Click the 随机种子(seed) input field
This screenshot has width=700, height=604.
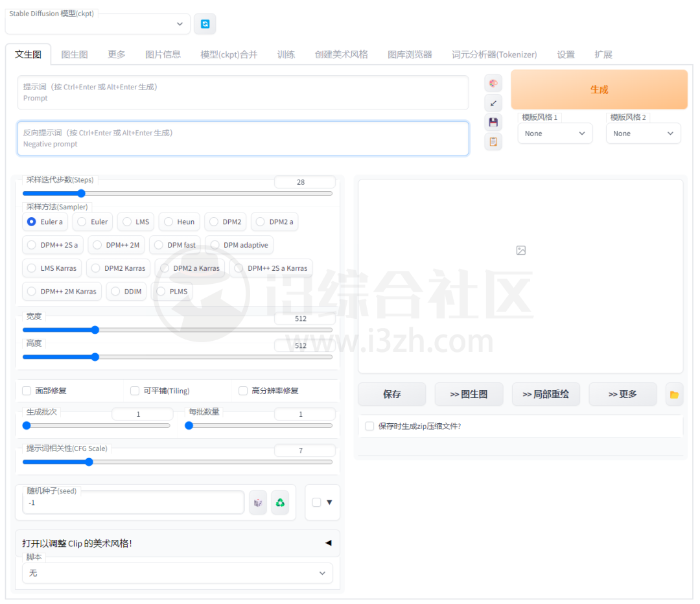click(133, 503)
